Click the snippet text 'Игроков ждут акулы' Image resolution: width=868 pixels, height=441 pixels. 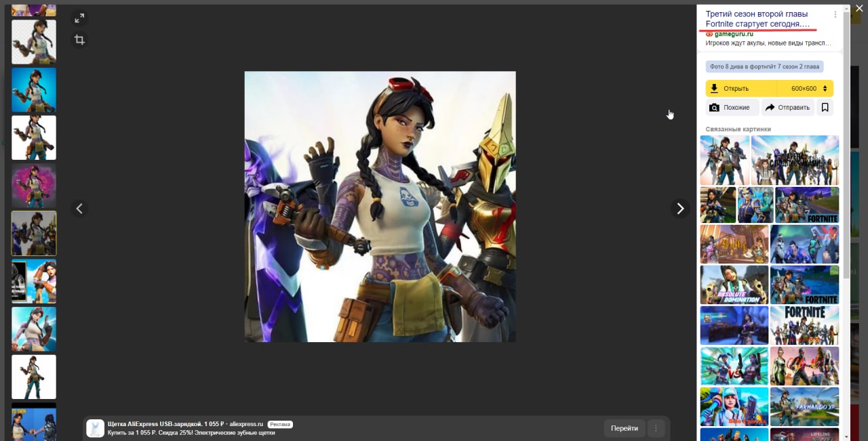[768, 43]
